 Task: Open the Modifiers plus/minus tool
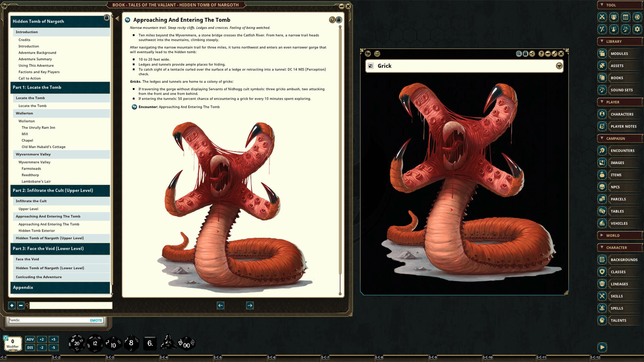tap(602, 29)
